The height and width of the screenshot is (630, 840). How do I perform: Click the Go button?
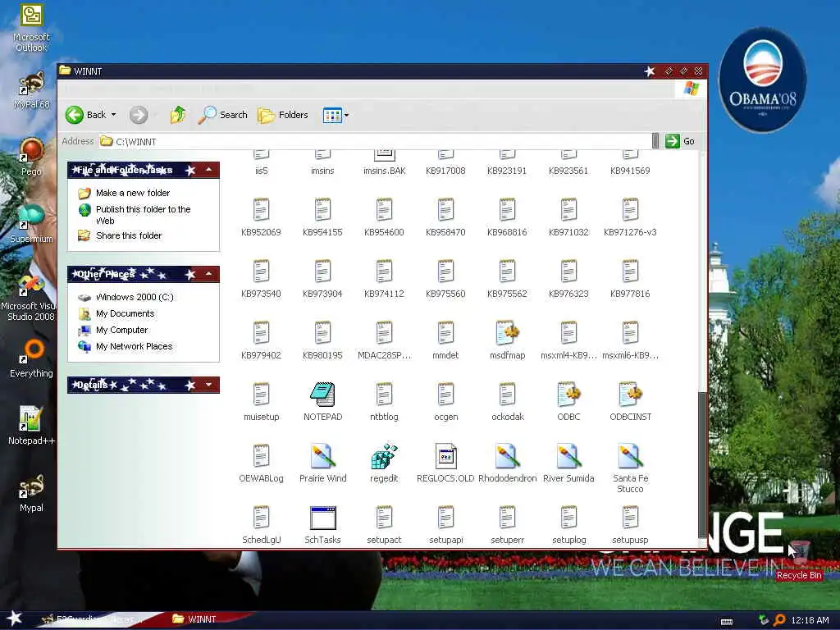coord(680,141)
